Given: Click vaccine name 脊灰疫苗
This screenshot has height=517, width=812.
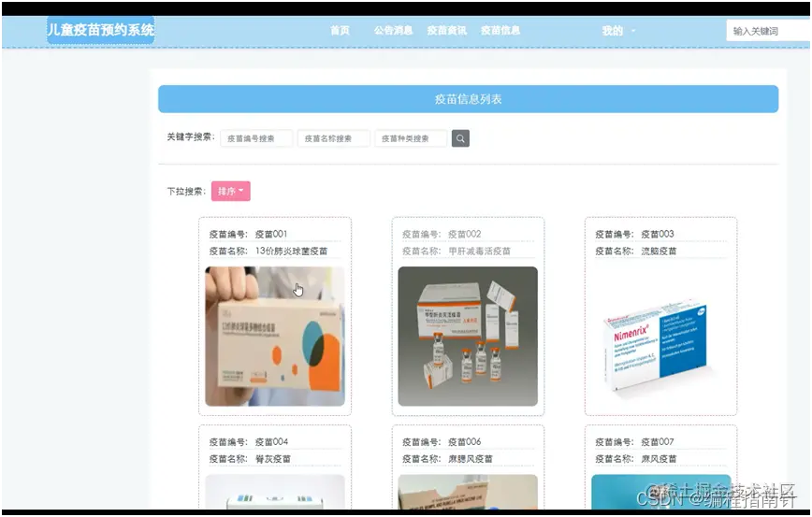Looking at the screenshot, I should [x=273, y=458].
